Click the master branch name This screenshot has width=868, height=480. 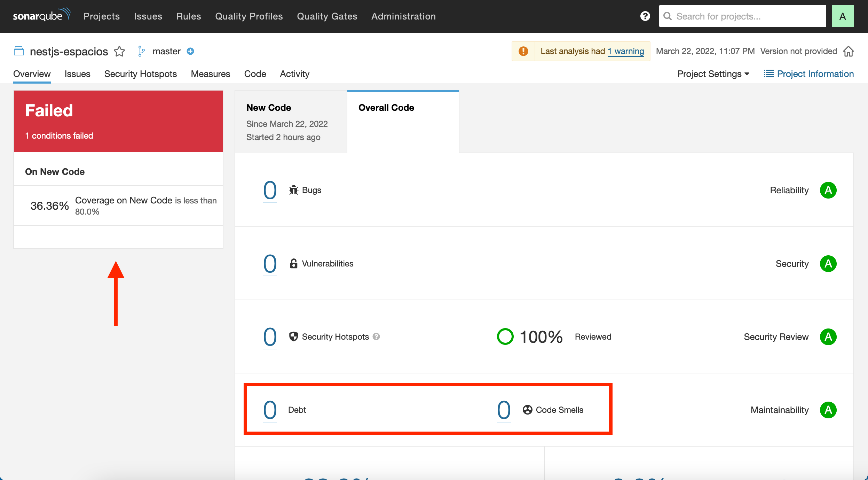pos(166,51)
